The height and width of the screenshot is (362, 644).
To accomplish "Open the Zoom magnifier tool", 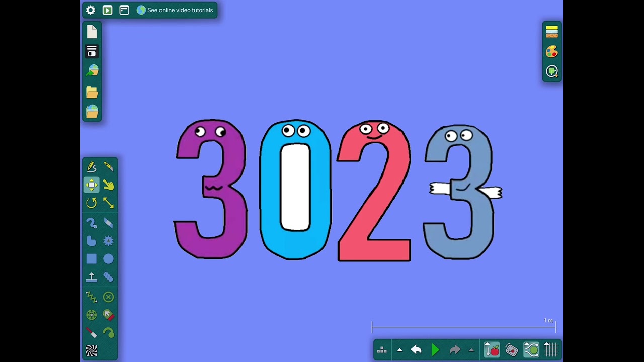I will pyautogui.click(x=552, y=72).
